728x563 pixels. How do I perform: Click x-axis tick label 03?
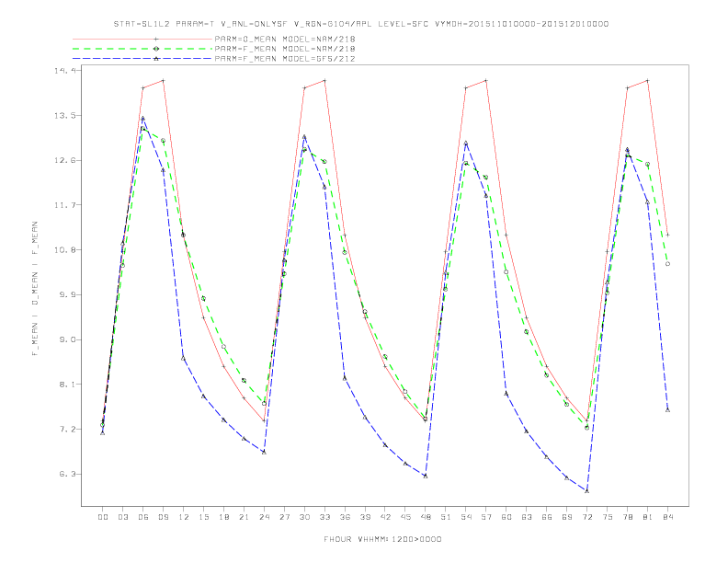pyautogui.click(x=122, y=517)
